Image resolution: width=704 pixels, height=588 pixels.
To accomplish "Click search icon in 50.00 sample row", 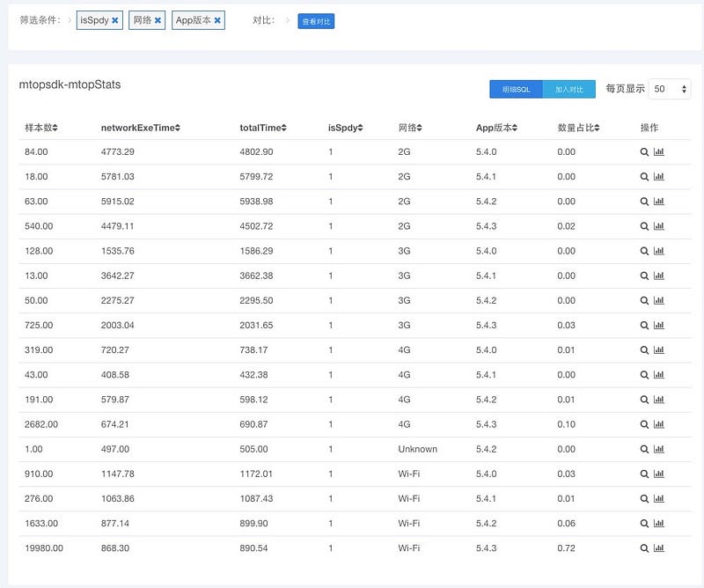I will 644,300.
